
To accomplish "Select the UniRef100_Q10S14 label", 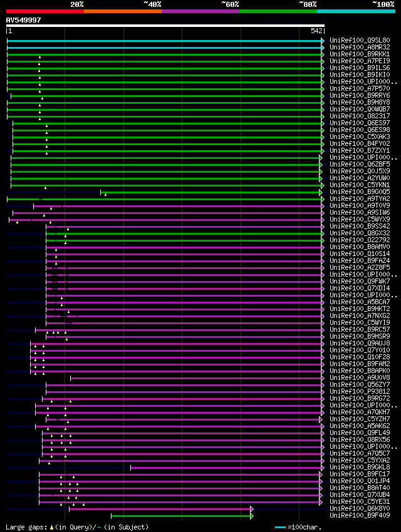I will coord(360,253).
